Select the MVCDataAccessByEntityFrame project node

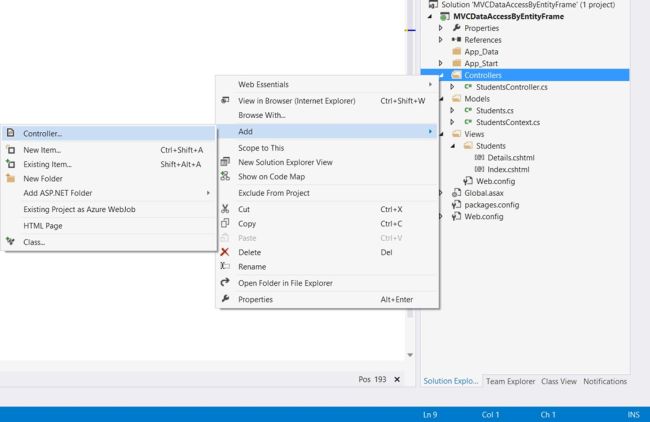coord(508,17)
